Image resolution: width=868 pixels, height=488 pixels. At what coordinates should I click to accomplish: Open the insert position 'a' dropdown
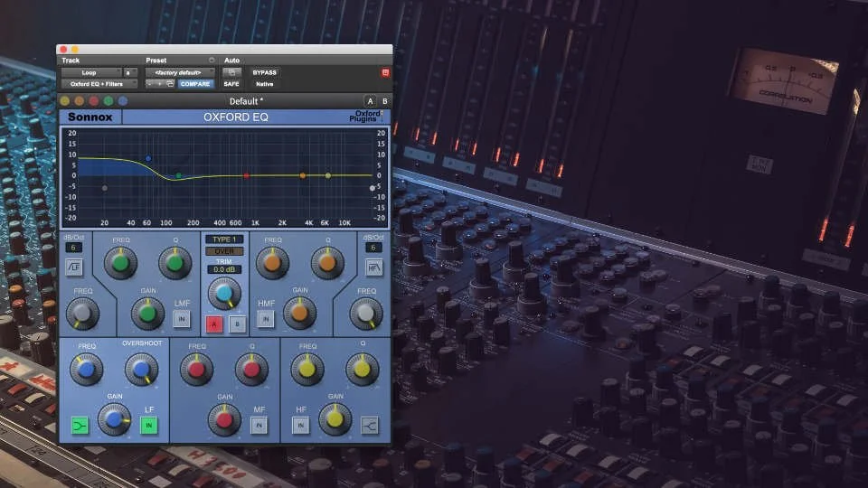click(130, 72)
